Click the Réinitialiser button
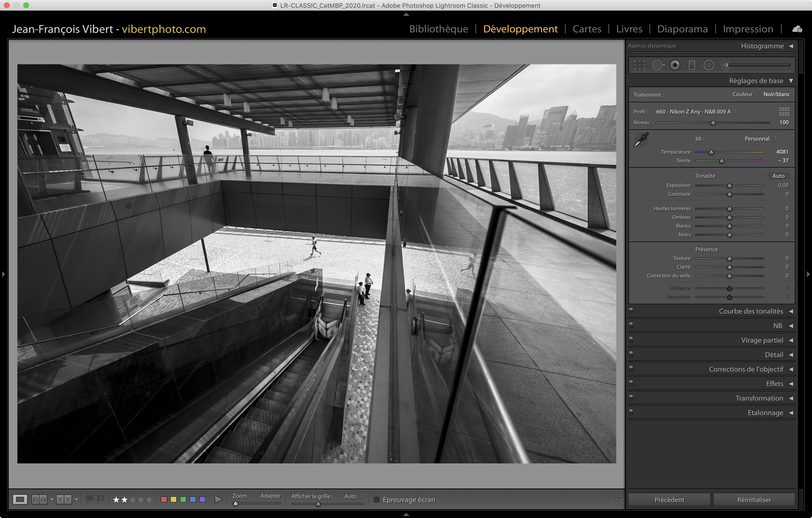This screenshot has width=812, height=518. 754,499
